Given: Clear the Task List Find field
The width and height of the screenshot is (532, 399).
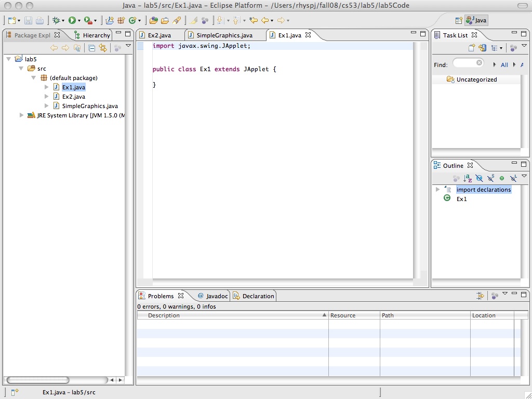Looking at the screenshot, I should pyautogui.click(x=479, y=63).
